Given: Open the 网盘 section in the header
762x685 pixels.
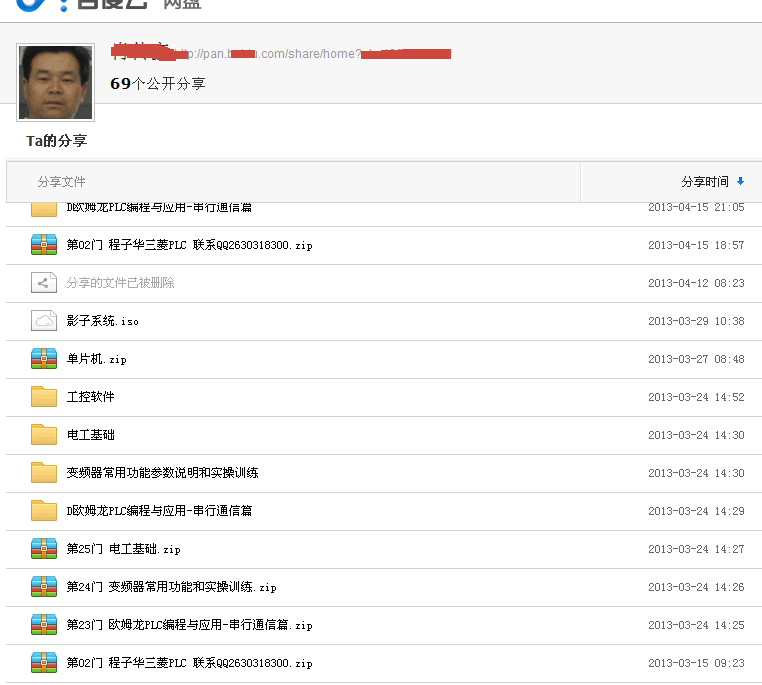Looking at the screenshot, I should click(183, 4).
